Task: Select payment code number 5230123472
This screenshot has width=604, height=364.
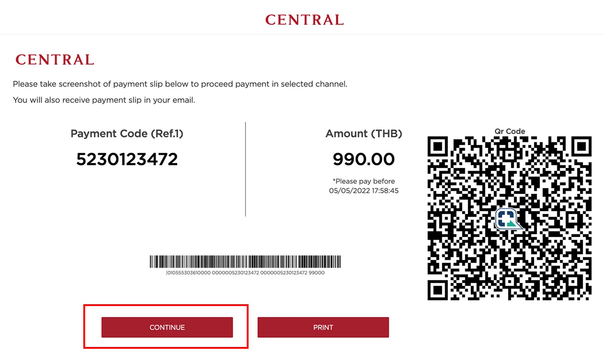Action: (127, 159)
